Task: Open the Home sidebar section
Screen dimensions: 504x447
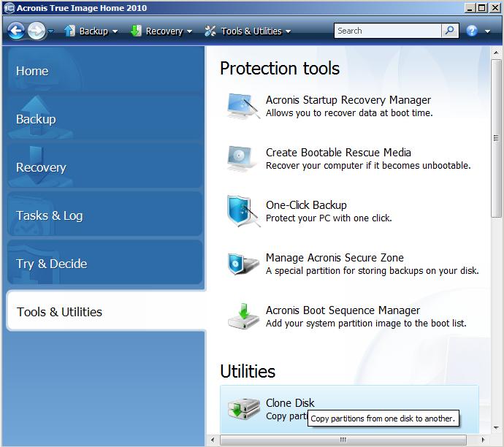Action: (104, 70)
